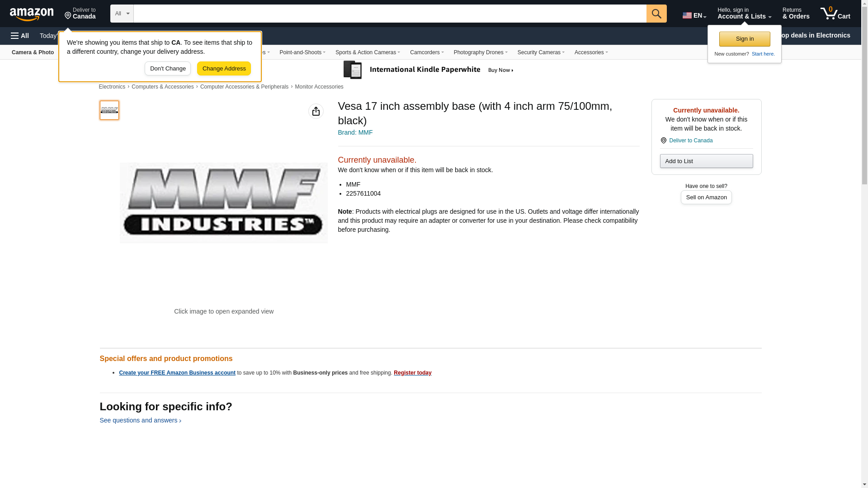The width and height of the screenshot is (868, 488).
Task: Open the shopping cart icon
Action: click(835, 14)
